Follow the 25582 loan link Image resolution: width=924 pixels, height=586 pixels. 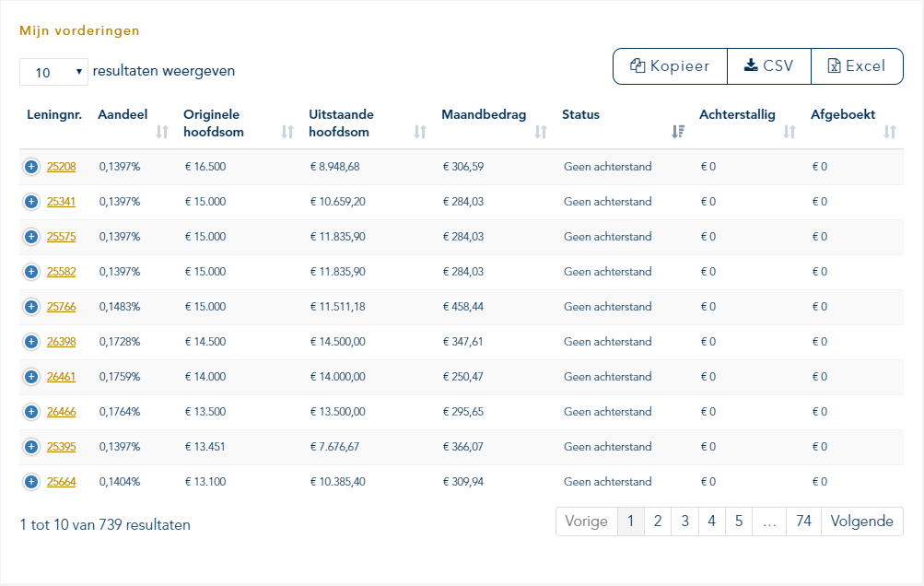pos(62,272)
